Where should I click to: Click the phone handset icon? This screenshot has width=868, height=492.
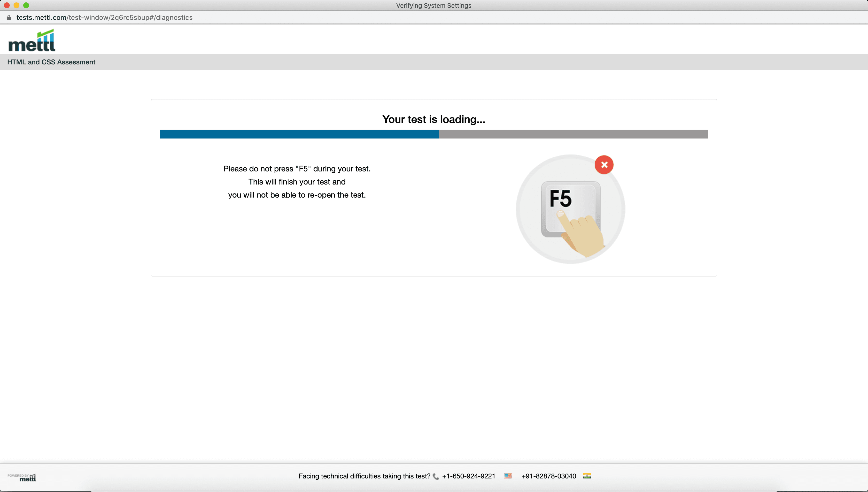436,477
